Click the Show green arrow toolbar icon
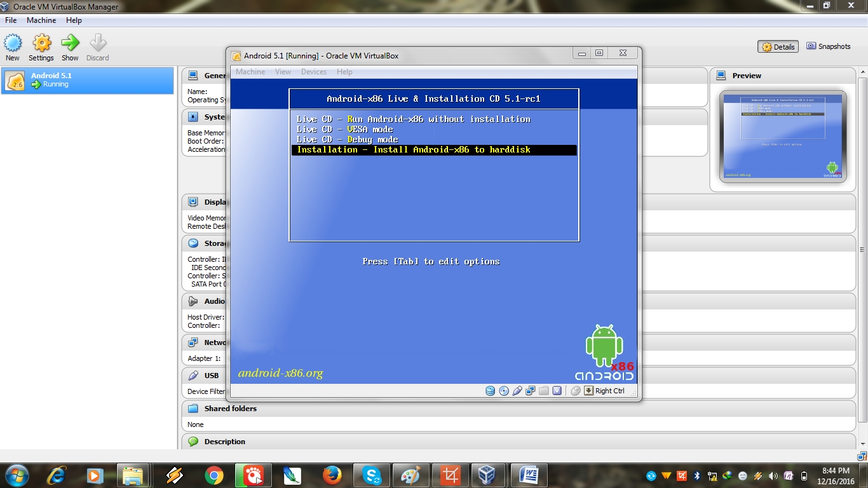This screenshot has height=488, width=868. point(70,48)
